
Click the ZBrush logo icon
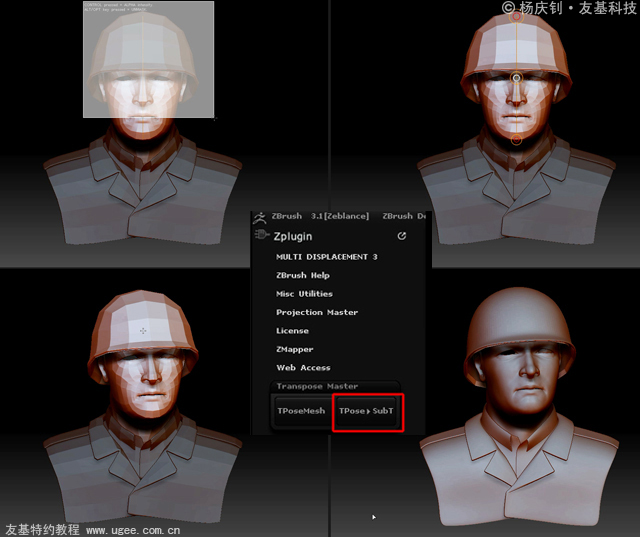(x=259, y=217)
